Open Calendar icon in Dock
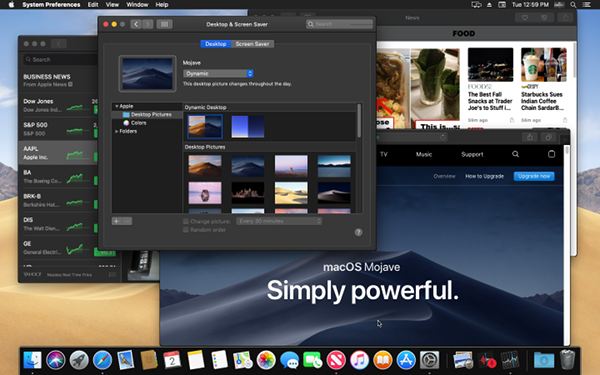 (x=172, y=360)
